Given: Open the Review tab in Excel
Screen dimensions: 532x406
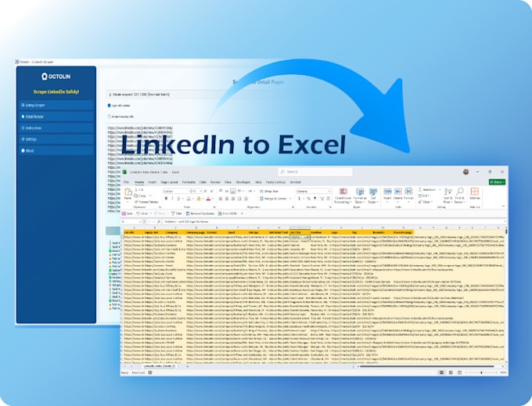Looking at the screenshot, I should click(x=215, y=182).
